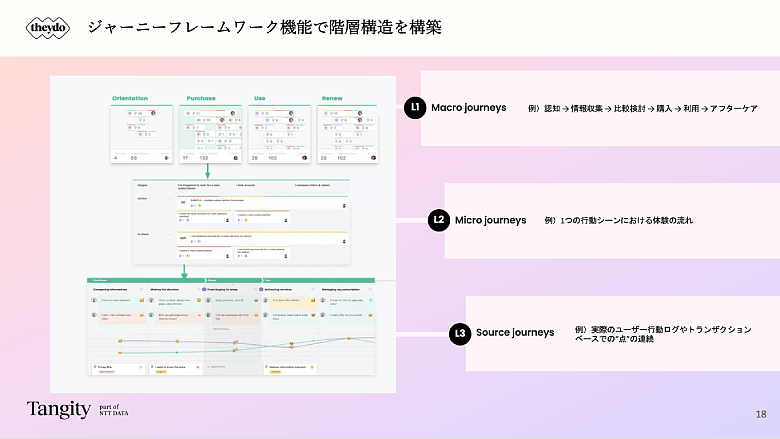Select the Renew journey card
780x439 pixels.
(x=346, y=133)
